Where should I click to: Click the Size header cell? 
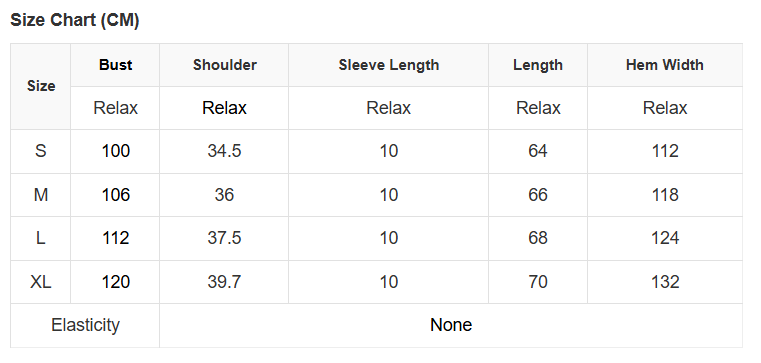point(41,86)
